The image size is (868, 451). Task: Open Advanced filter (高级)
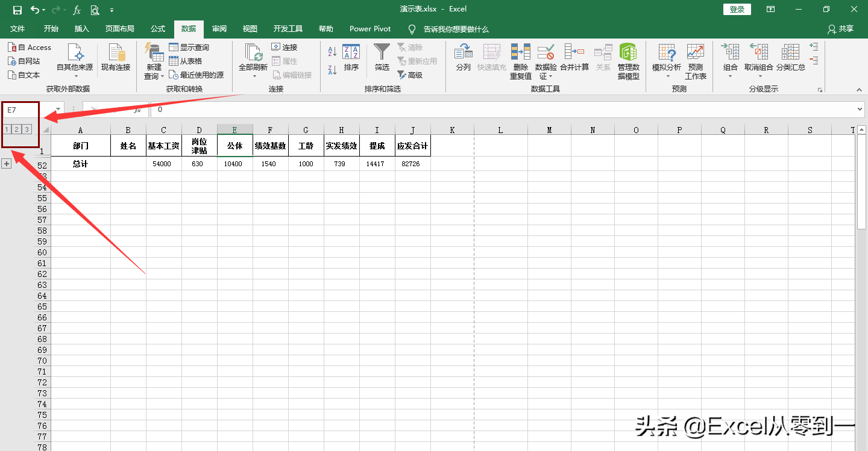tap(410, 75)
